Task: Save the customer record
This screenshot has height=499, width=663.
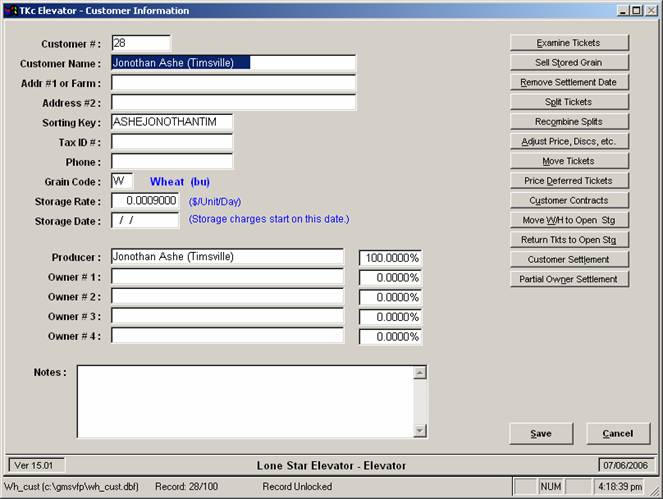Action: click(x=540, y=434)
